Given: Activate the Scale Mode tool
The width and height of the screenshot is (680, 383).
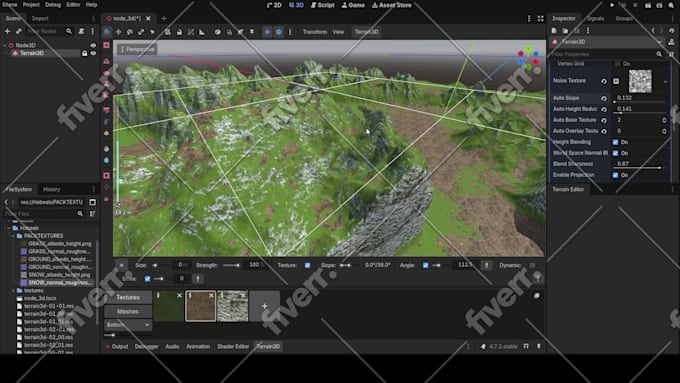Looking at the screenshot, I should [x=141, y=32].
